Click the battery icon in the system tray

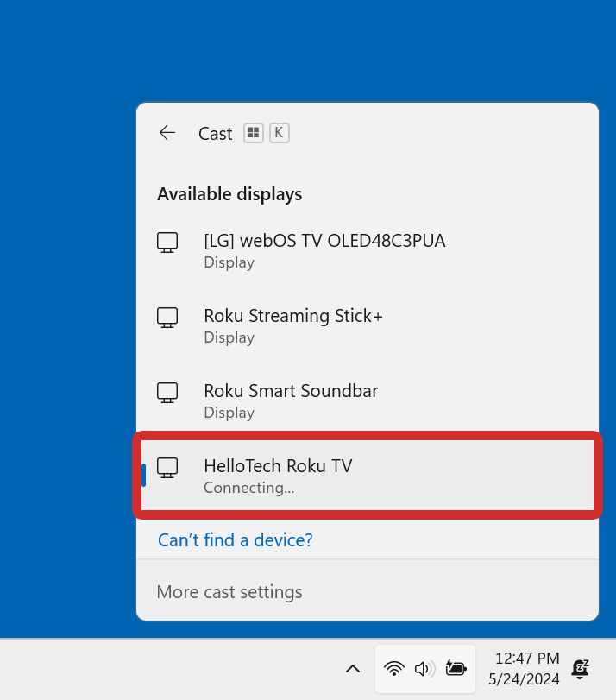456,668
